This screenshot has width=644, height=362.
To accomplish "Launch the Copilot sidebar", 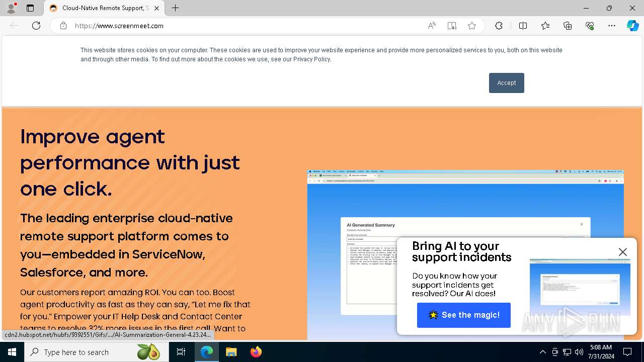I will click(632, 26).
